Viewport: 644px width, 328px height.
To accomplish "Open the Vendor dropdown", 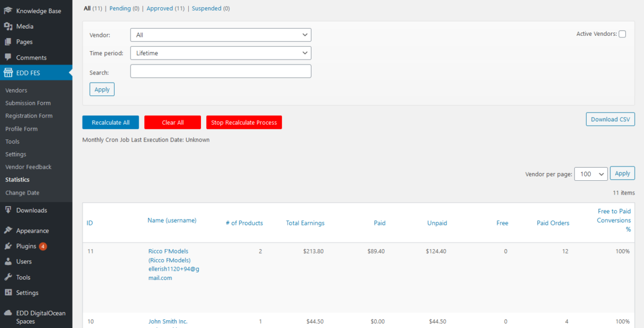I will click(x=220, y=34).
